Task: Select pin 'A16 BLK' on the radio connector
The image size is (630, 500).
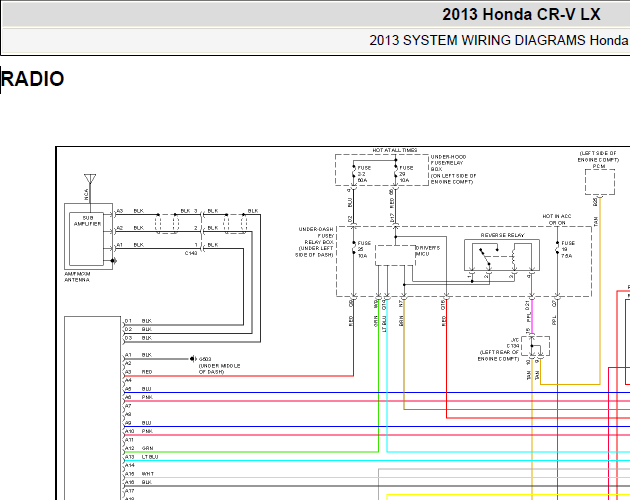Action: (x=138, y=482)
